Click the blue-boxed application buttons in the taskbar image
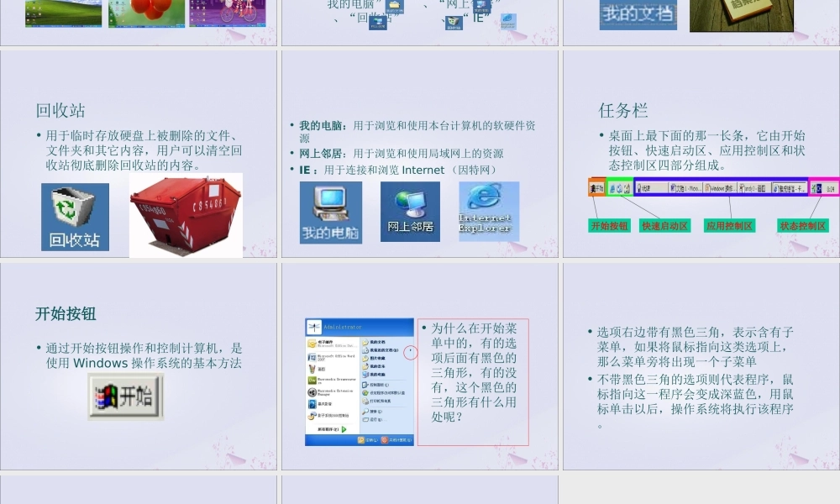The width and height of the screenshot is (840, 504). [x=721, y=188]
